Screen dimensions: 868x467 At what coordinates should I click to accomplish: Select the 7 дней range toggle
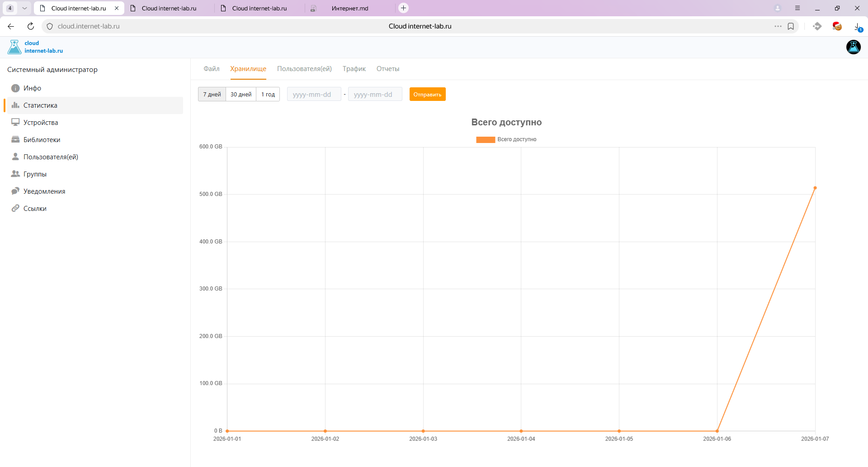(x=212, y=94)
